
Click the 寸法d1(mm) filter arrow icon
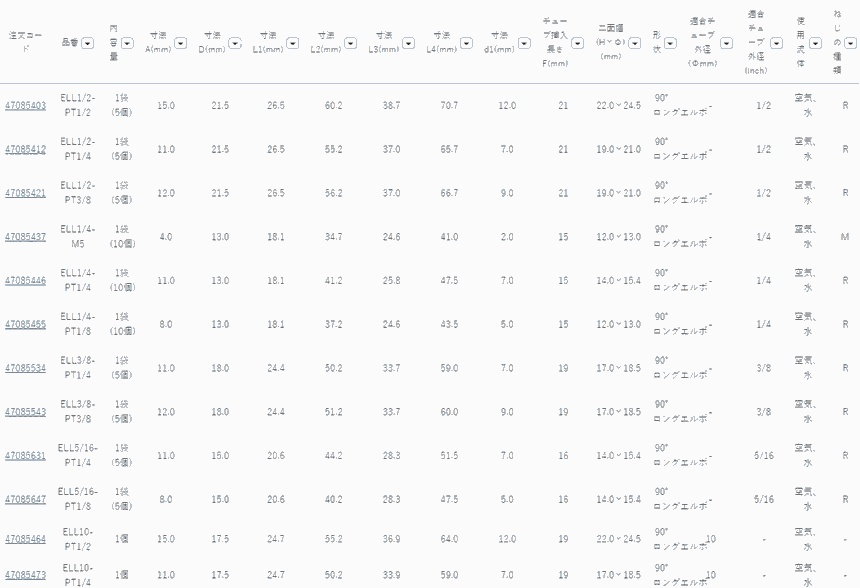pyautogui.click(x=522, y=43)
